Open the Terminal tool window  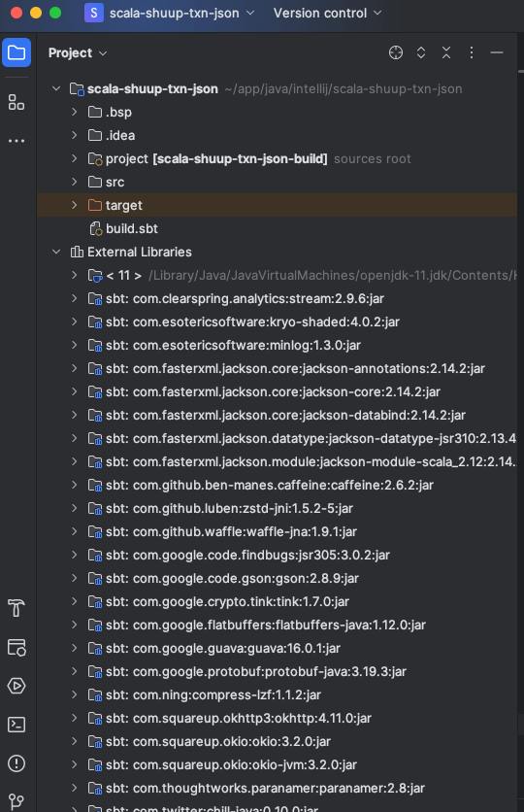coord(16,725)
